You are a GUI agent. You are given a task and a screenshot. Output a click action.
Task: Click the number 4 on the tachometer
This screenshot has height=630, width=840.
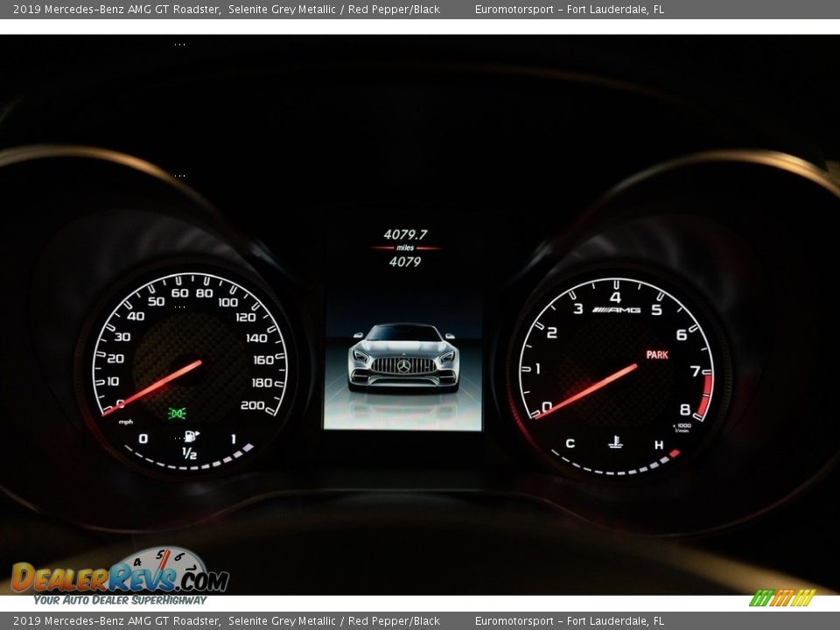(x=615, y=297)
